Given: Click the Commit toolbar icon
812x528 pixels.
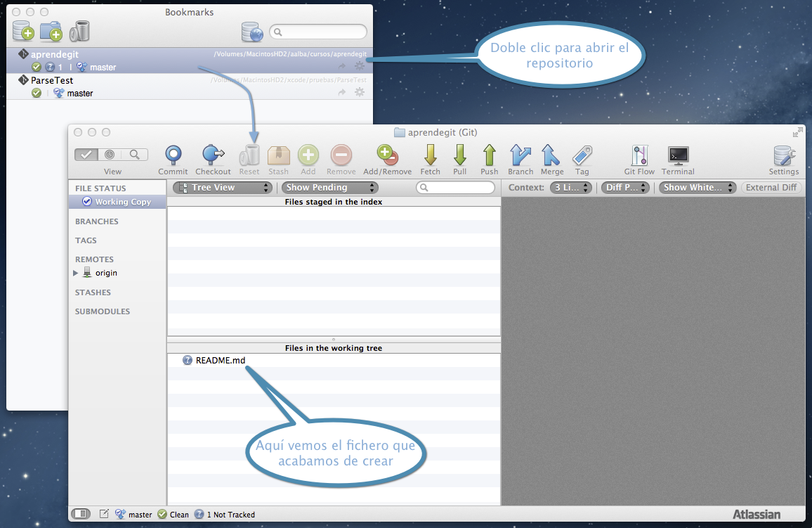Looking at the screenshot, I should click(173, 155).
